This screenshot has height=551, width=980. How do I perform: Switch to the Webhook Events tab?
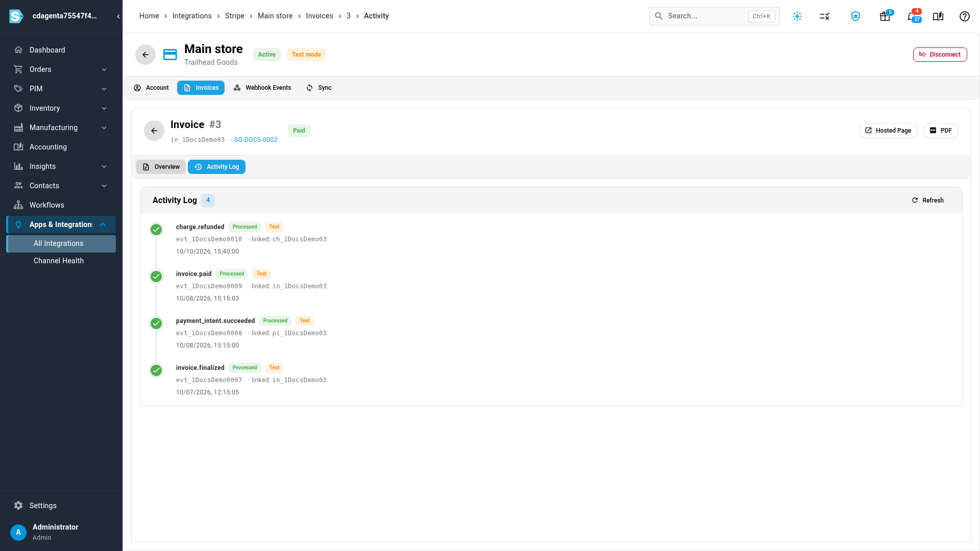262,88
